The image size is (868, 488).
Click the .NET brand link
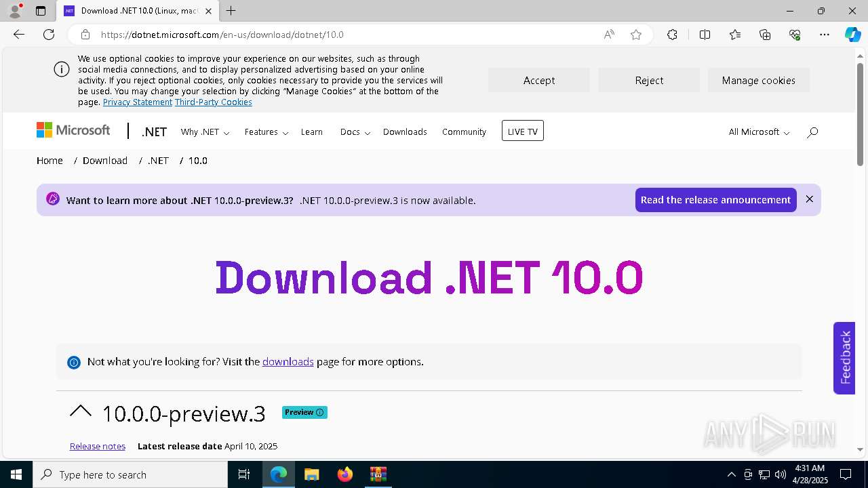pyautogui.click(x=154, y=132)
